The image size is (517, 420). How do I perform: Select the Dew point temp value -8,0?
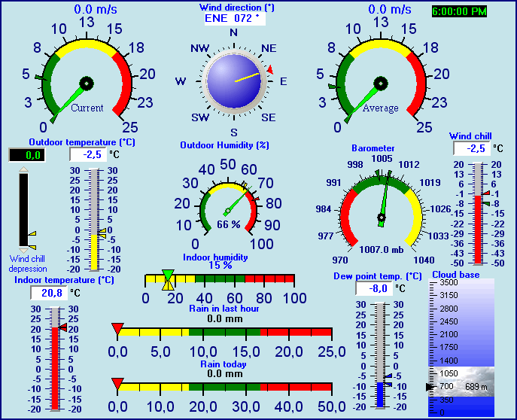[372, 288]
